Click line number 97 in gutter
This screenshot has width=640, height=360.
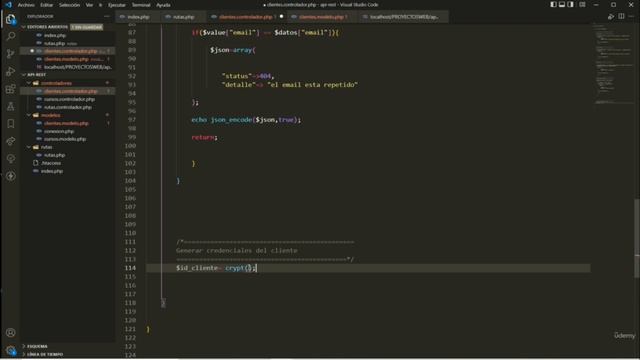coord(131,120)
